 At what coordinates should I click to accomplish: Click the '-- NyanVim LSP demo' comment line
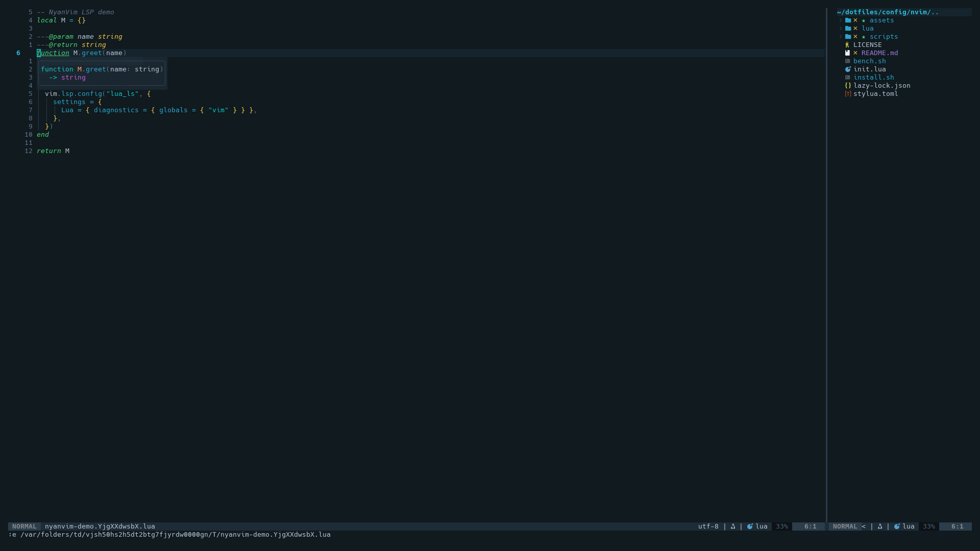tap(76, 12)
